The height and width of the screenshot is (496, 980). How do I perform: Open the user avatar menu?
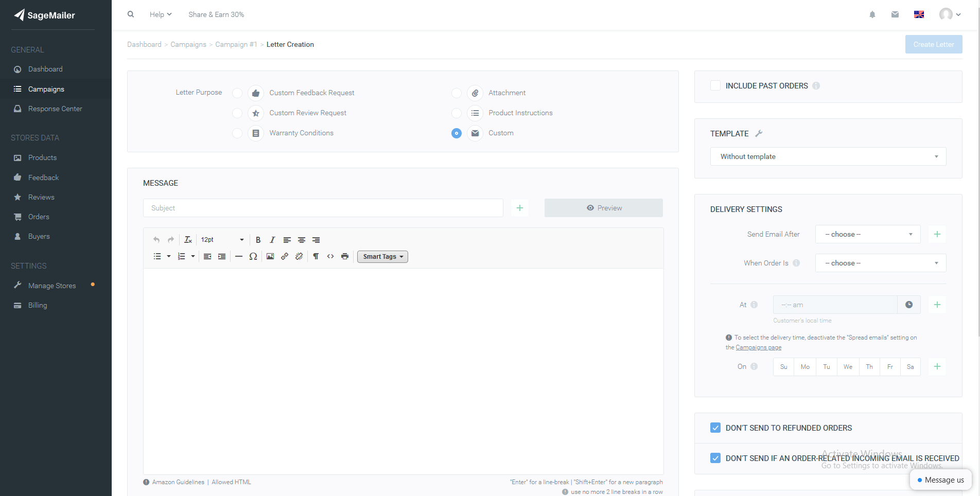tap(950, 14)
